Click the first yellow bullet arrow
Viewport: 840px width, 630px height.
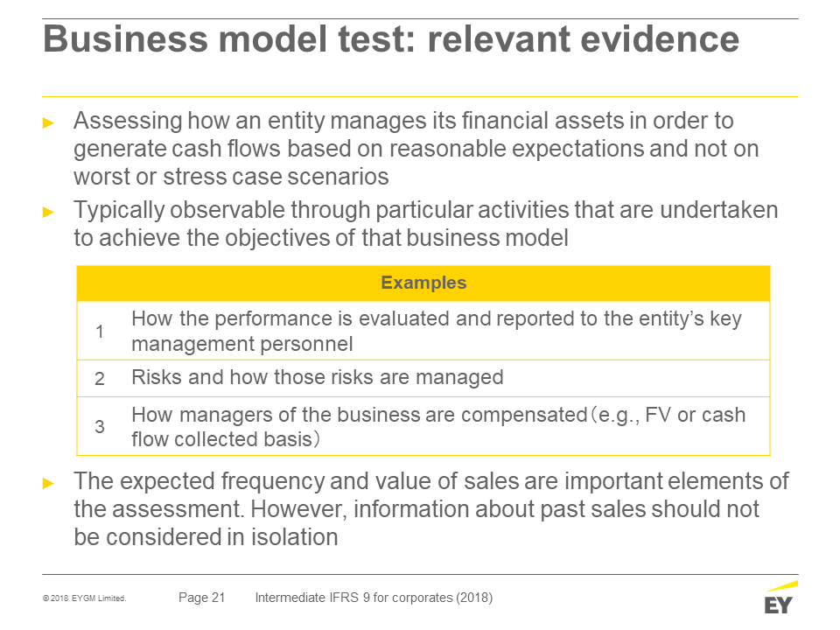(48, 122)
